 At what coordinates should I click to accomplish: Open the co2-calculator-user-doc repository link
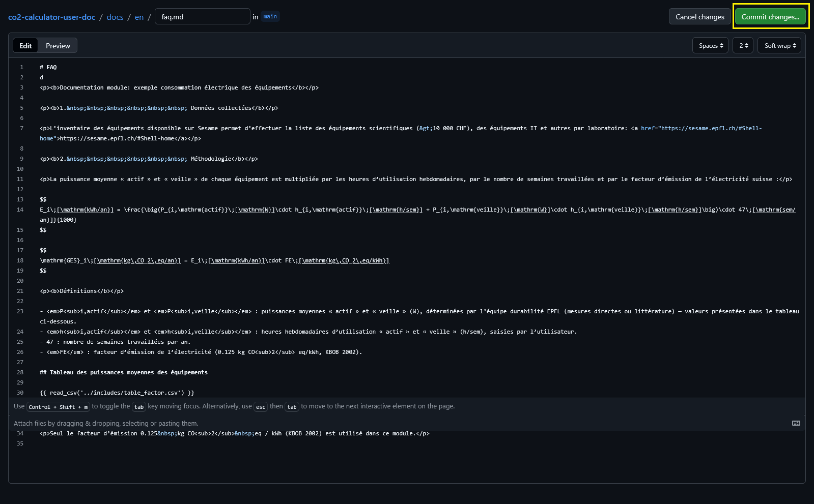coord(52,17)
